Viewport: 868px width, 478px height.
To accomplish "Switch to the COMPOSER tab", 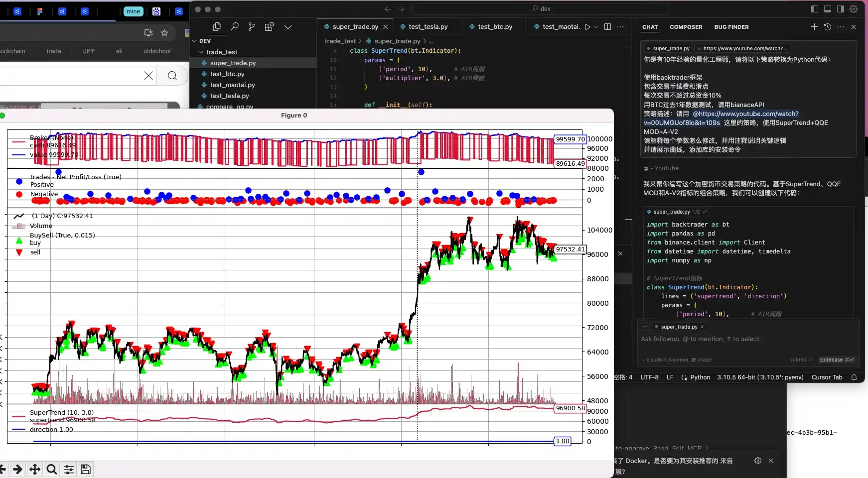I will pyautogui.click(x=686, y=27).
